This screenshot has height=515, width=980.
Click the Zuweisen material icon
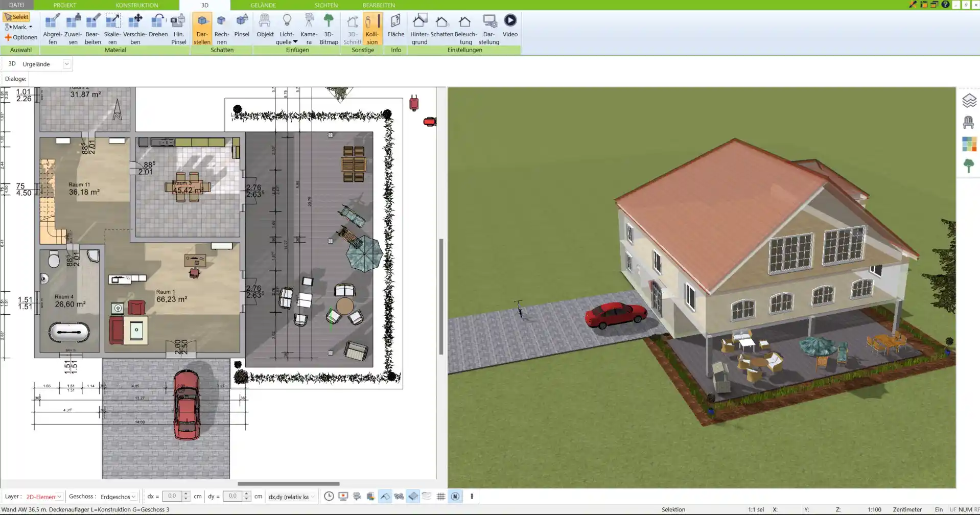73,29
